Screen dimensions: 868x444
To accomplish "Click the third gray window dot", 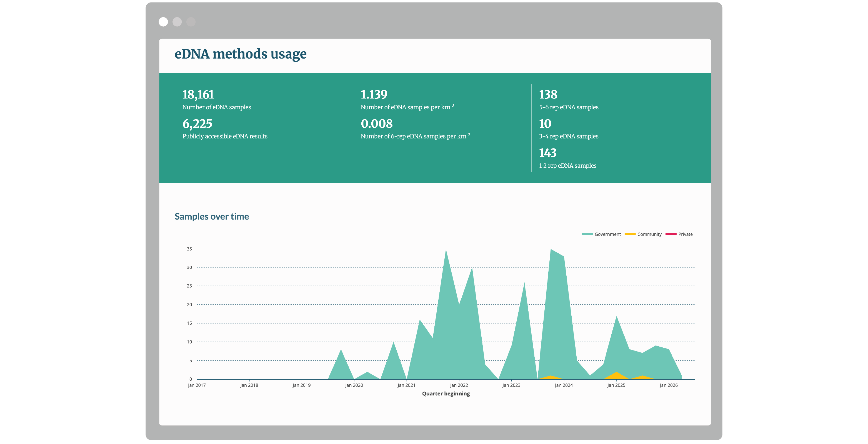I will (x=191, y=22).
